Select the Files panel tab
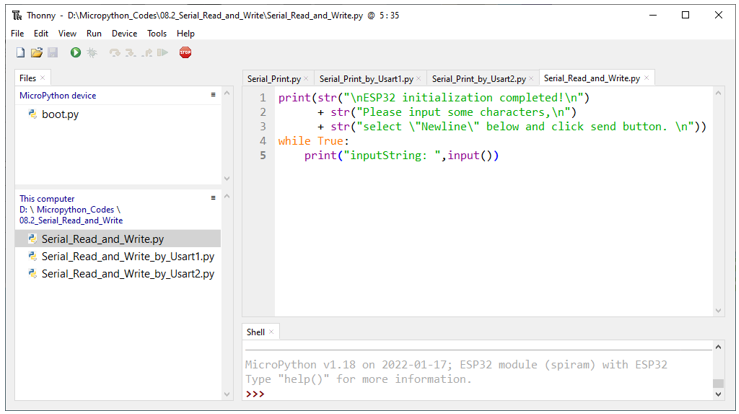739x414 pixels. (28, 78)
